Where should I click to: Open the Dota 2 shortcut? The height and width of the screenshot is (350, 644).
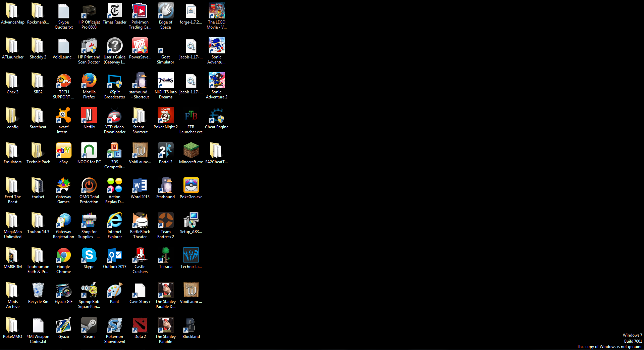coord(140,325)
